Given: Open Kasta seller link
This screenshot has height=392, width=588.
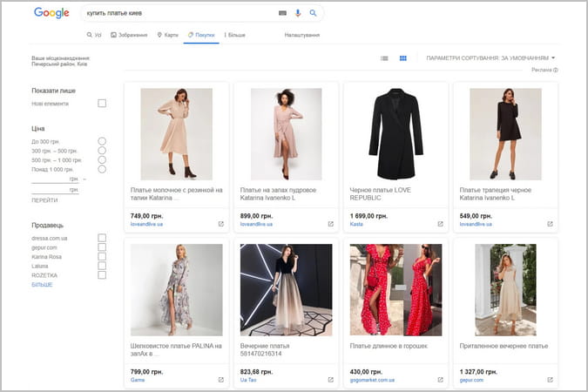Looking at the screenshot, I should (x=356, y=224).
